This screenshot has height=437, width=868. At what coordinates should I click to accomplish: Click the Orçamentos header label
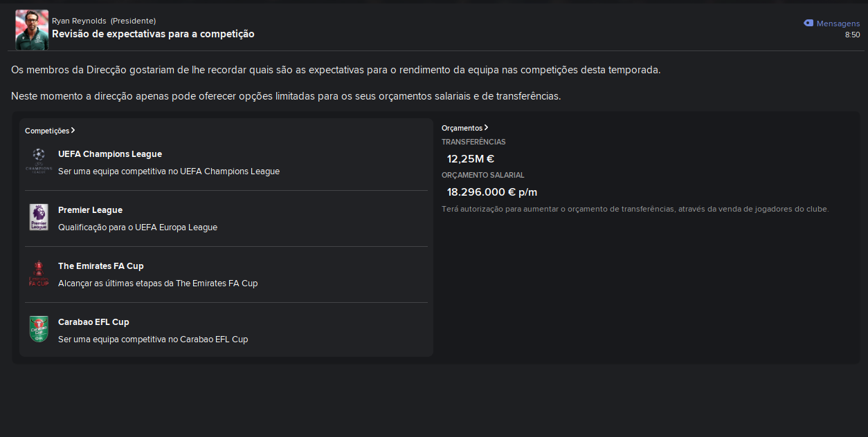point(462,128)
